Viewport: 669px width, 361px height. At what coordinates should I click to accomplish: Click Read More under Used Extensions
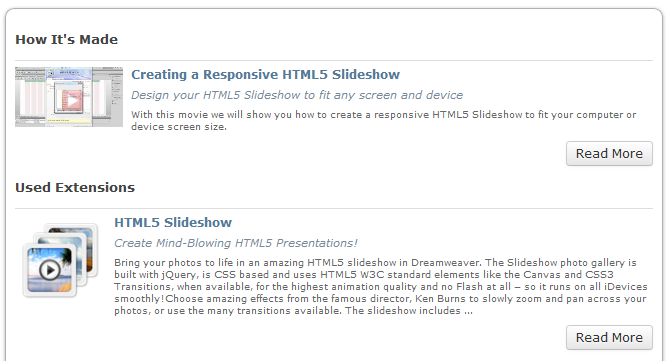[609, 338]
